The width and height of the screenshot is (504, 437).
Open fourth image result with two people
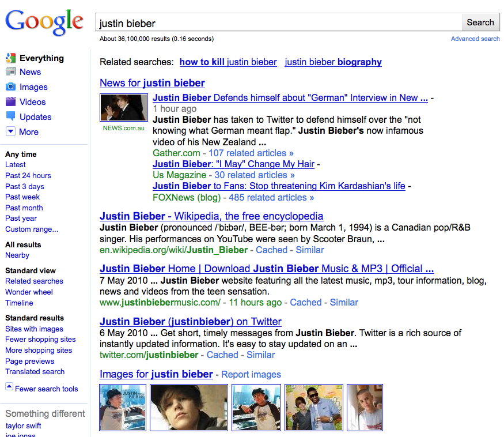pyautogui.click(x=314, y=408)
